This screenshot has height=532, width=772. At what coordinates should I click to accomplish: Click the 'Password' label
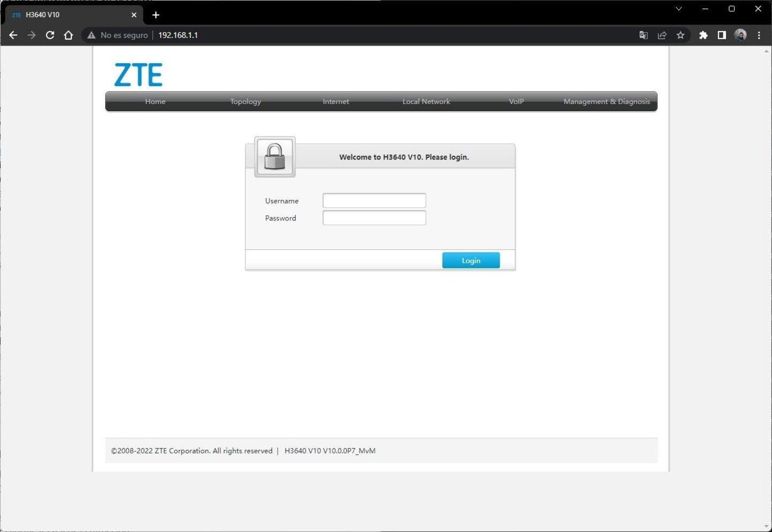280,218
